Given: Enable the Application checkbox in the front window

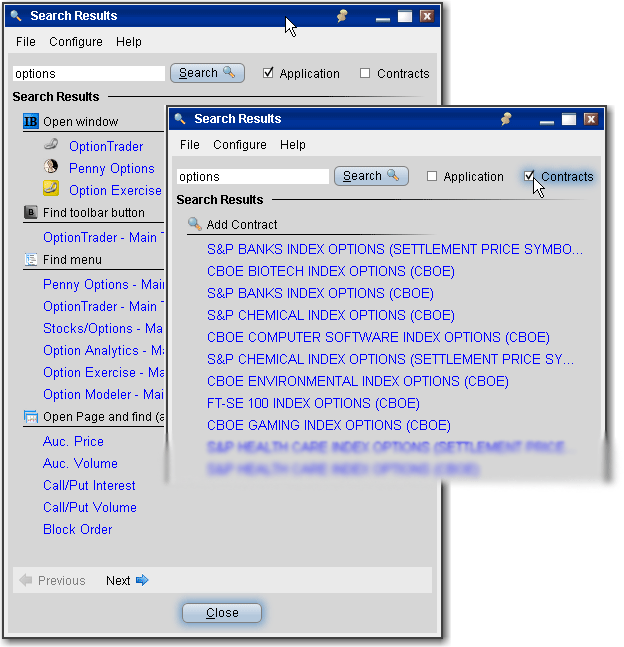Looking at the screenshot, I should 432,177.
